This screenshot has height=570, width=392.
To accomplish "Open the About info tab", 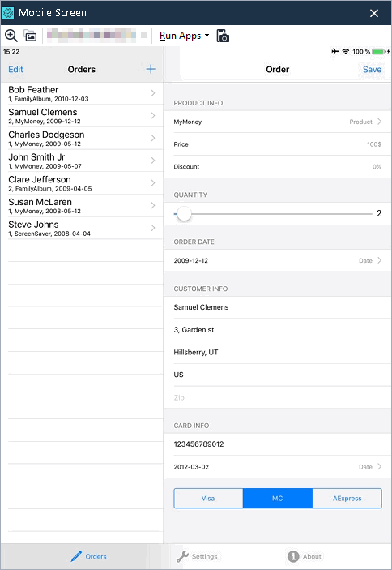I will [305, 556].
